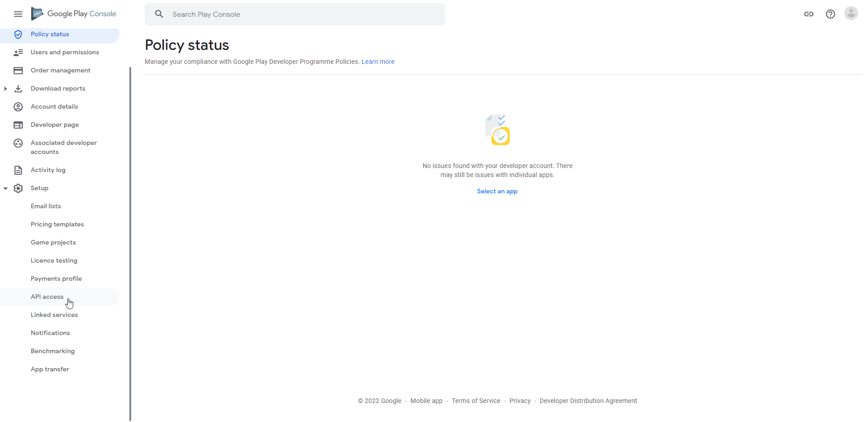
Task: Open the help question mark icon
Action: [x=830, y=14]
